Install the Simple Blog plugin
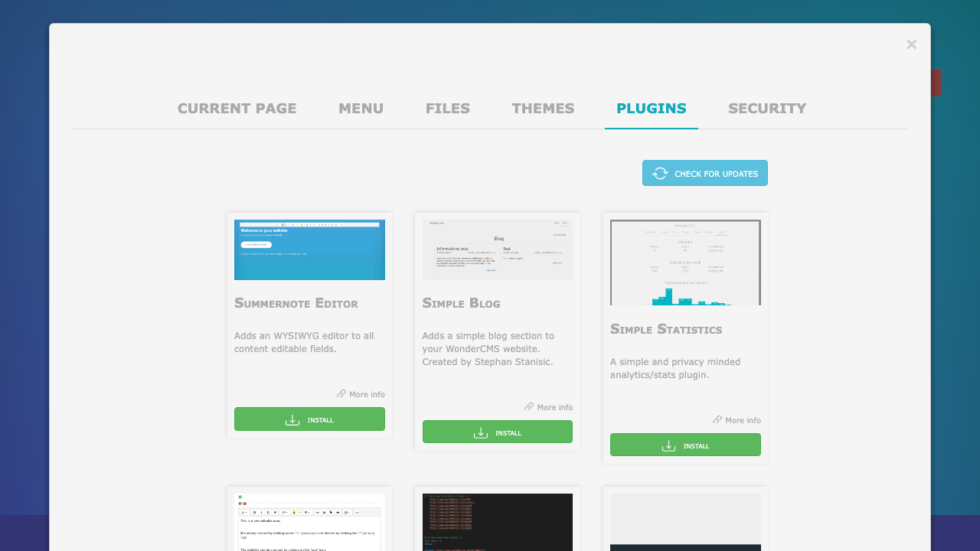Screen dimensions: 980x551 pos(498,432)
